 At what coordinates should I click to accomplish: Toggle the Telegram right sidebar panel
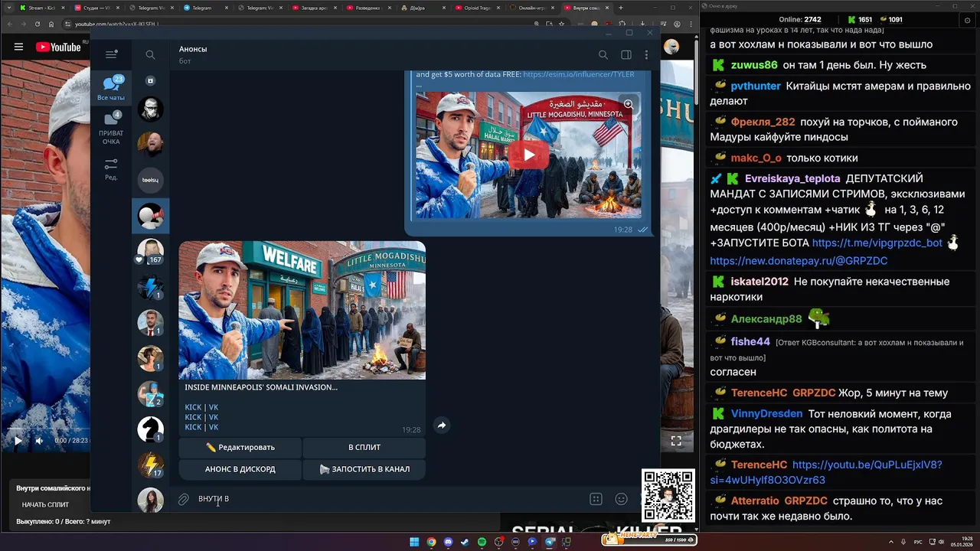(626, 54)
